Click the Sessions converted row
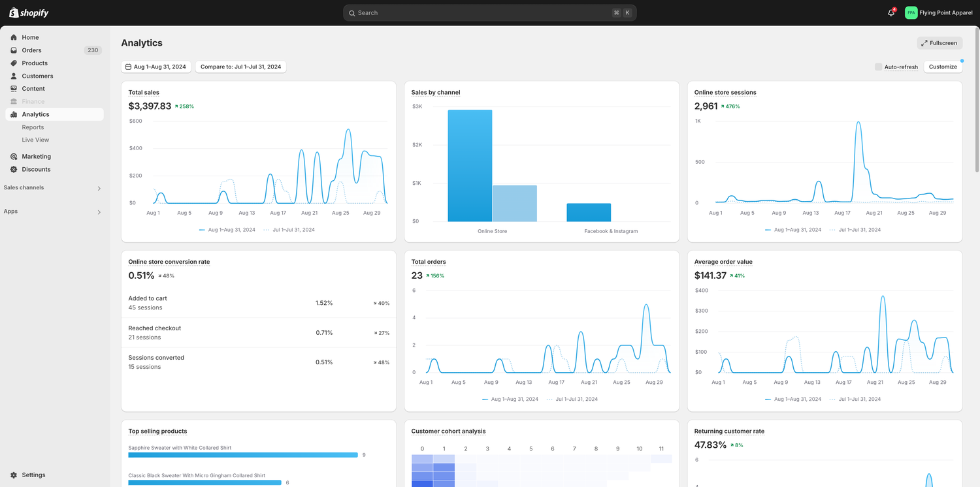Image resolution: width=980 pixels, height=487 pixels. click(259, 362)
